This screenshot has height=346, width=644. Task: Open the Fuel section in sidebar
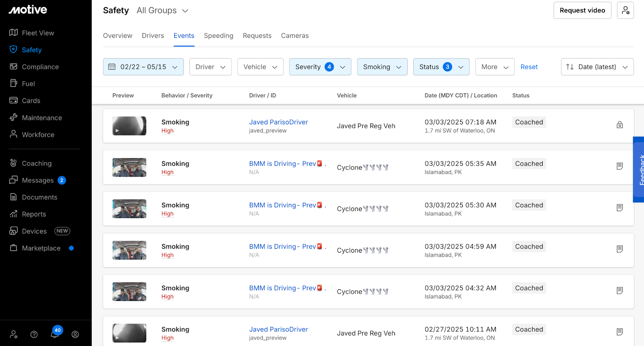(x=28, y=84)
